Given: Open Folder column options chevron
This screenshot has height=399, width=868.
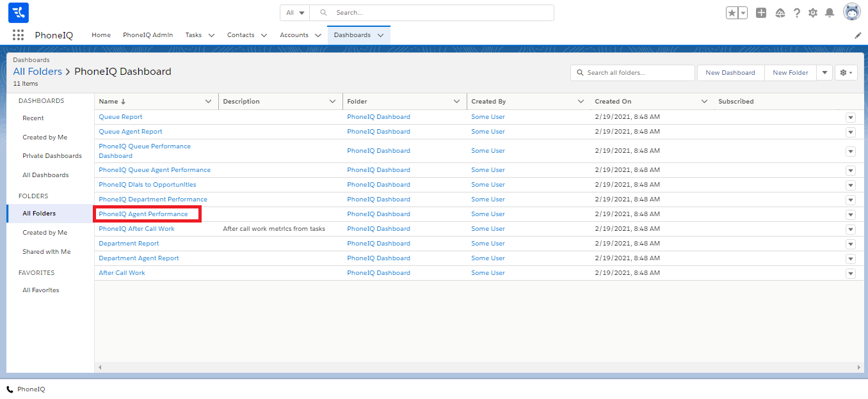Looking at the screenshot, I should pyautogui.click(x=456, y=102).
